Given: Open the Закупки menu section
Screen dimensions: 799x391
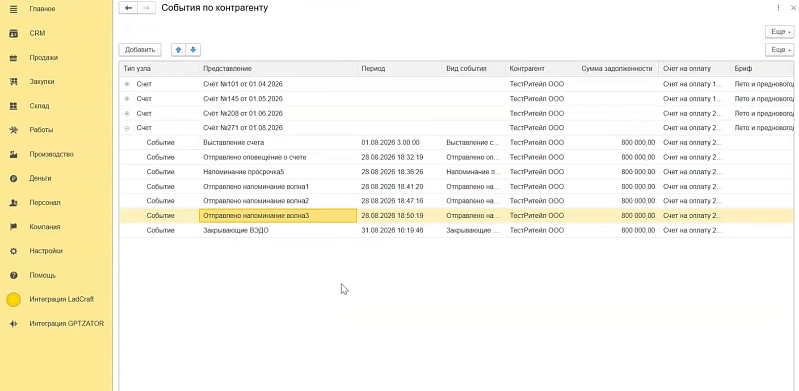Looking at the screenshot, I should 42,82.
